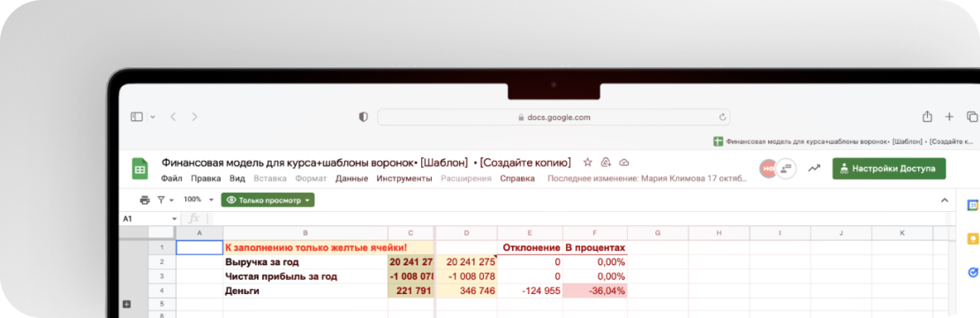
Task: Open the Данные menu
Action: click(x=352, y=178)
